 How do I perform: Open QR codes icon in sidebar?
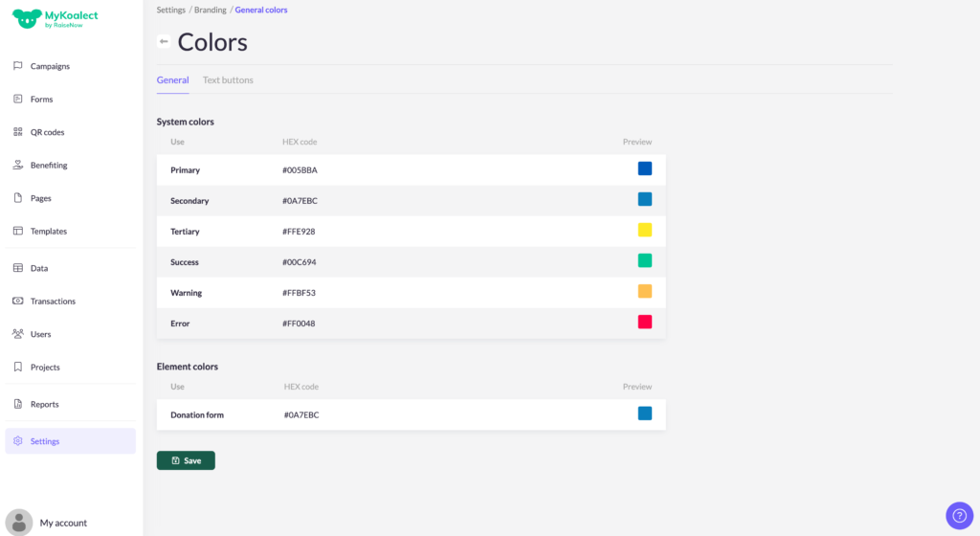tap(18, 132)
